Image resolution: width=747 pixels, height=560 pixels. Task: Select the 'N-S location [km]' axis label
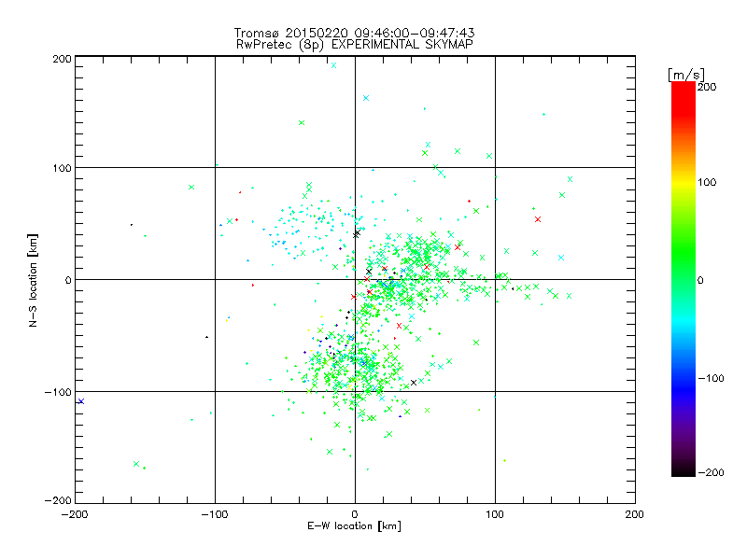pyautogui.click(x=33, y=280)
